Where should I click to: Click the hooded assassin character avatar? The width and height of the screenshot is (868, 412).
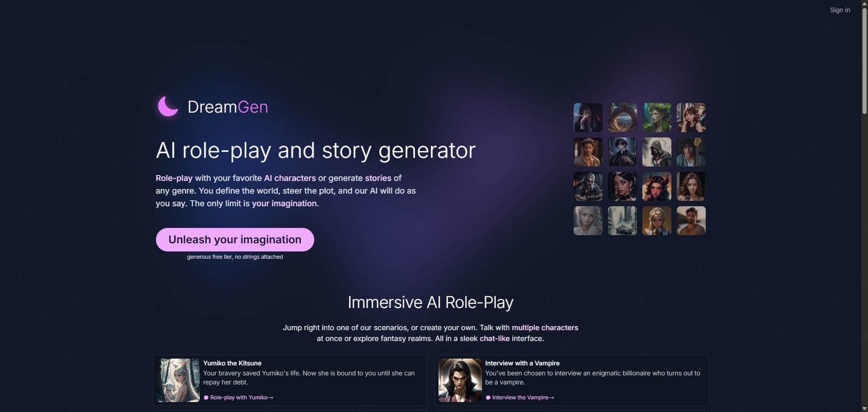656,152
